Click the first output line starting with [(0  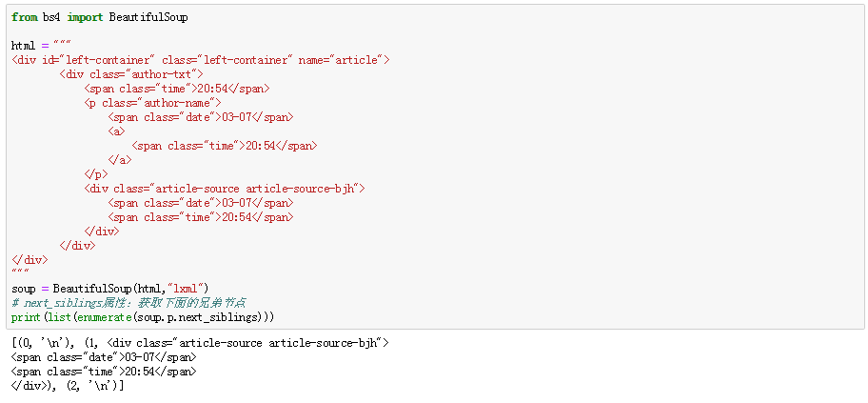click(200, 342)
